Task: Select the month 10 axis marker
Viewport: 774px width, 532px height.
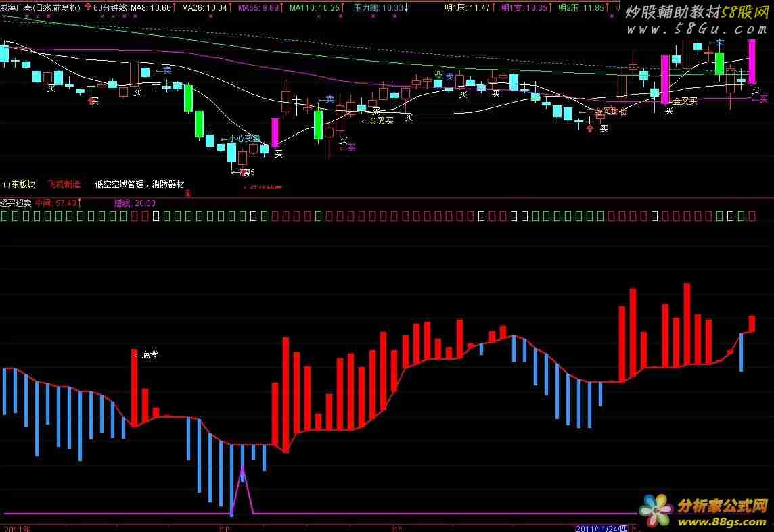Action: click(x=225, y=529)
